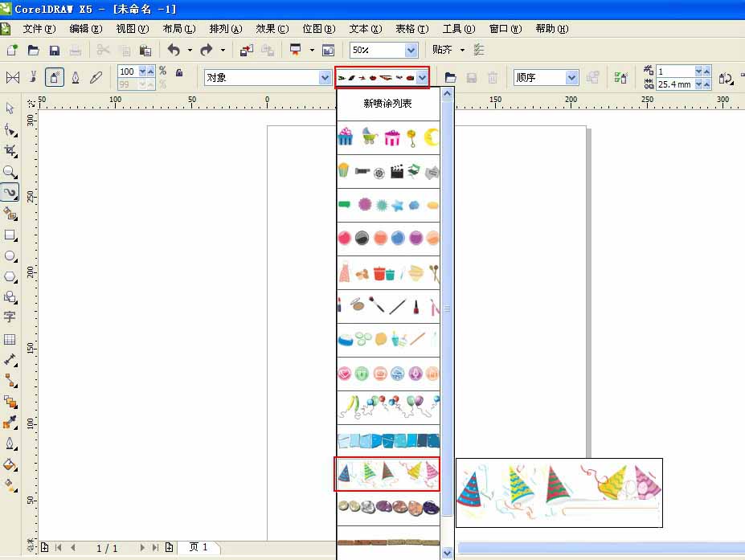Expand the 贴齐 snap dropdown
This screenshot has height=560, width=745.
pos(462,50)
